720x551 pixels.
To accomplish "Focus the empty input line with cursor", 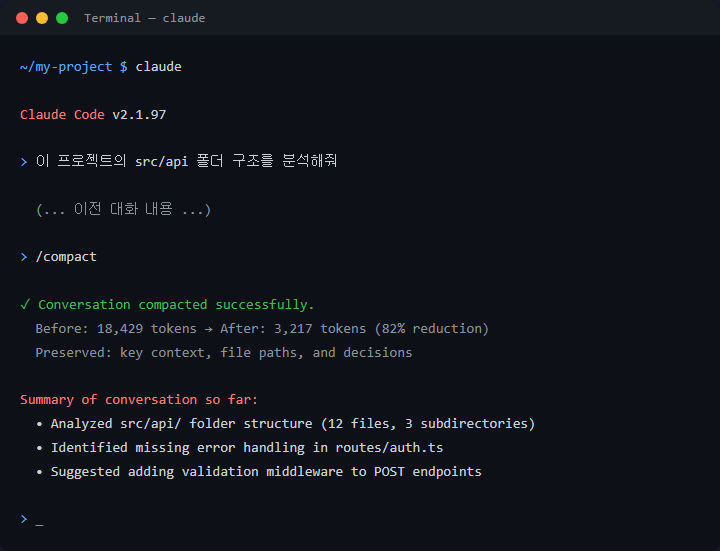I will 39,520.
